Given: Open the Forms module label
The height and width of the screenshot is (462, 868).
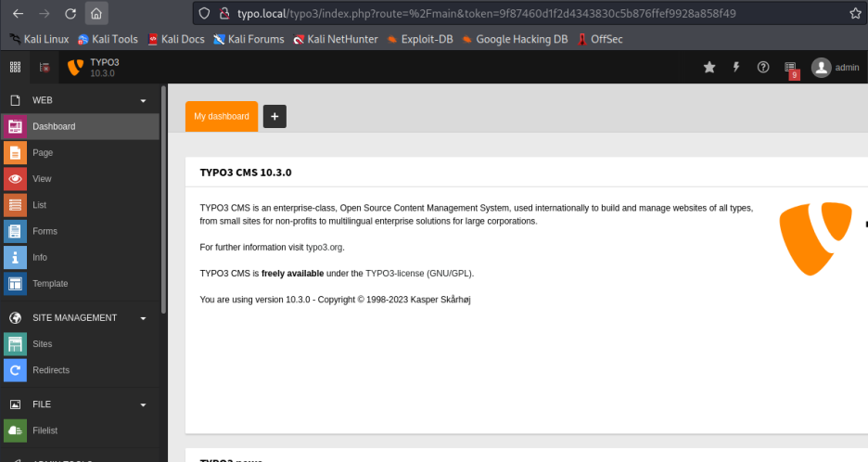Looking at the screenshot, I should pyautogui.click(x=45, y=231).
